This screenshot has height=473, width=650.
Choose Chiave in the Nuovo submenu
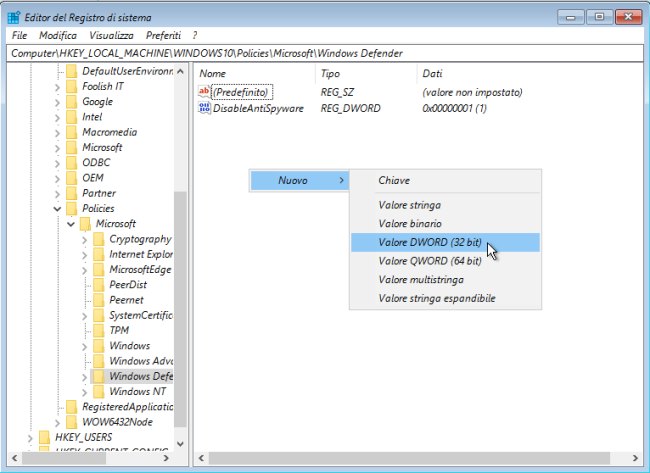point(445,180)
